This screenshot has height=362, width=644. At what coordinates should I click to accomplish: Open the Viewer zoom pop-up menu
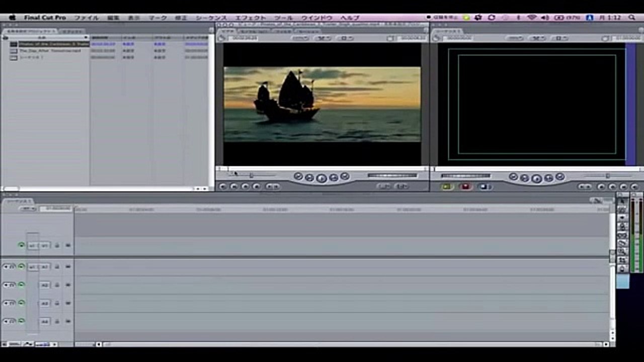[300, 38]
